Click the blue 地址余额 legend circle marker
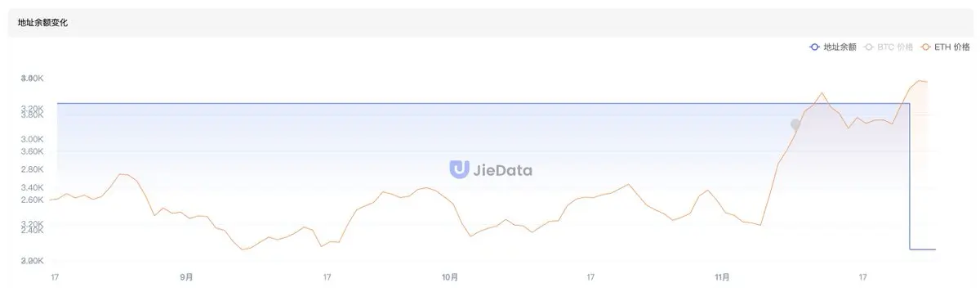This screenshot has width=980, height=301. pos(814,47)
